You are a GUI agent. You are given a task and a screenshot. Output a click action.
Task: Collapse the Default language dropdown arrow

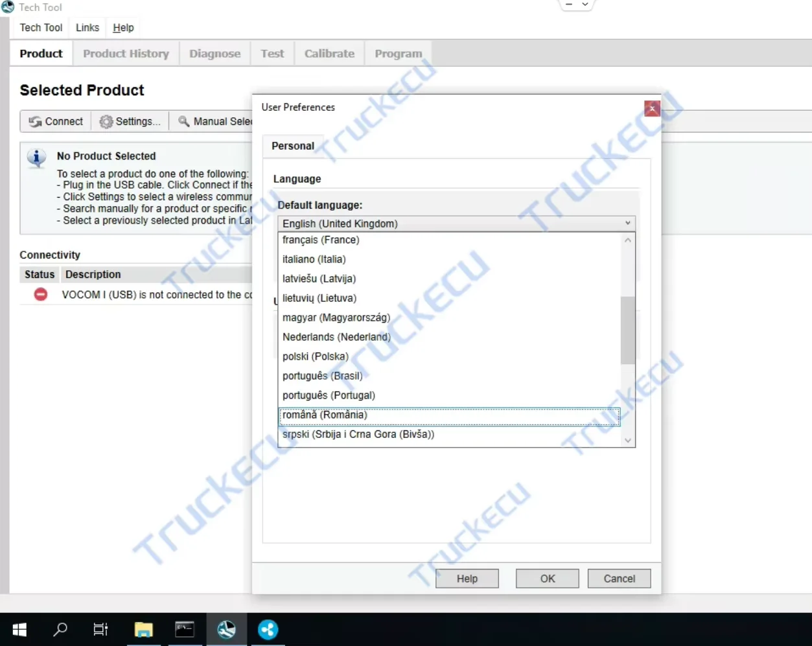click(x=627, y=223)
